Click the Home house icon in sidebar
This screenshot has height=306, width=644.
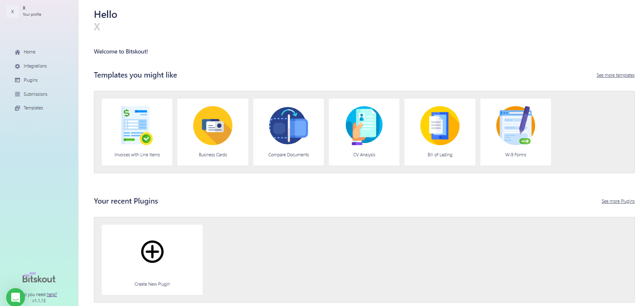17,52
